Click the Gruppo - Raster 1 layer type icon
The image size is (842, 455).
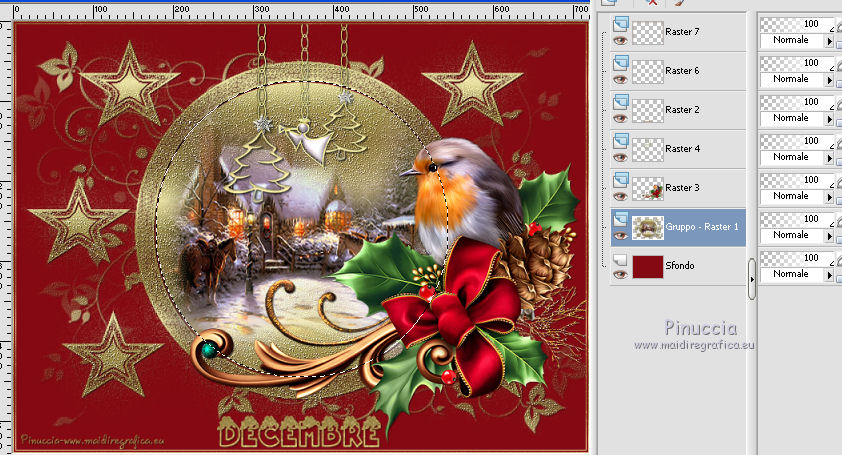pyautogui.click(x=621, y=219)
